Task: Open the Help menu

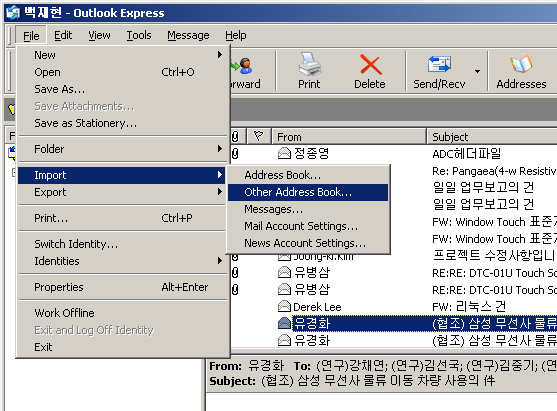Action: (236, 36)
